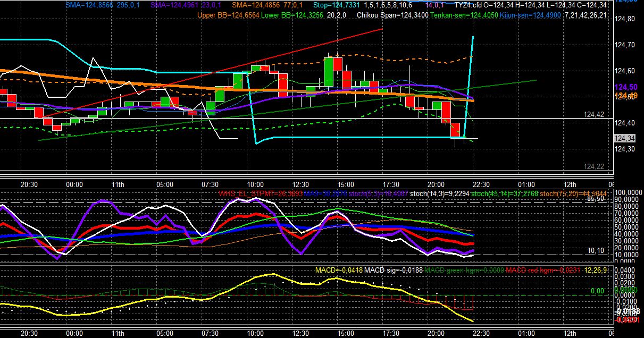Click the MACD green hgm label
This screenshot has width=644, height=338.
pos(463,271)
